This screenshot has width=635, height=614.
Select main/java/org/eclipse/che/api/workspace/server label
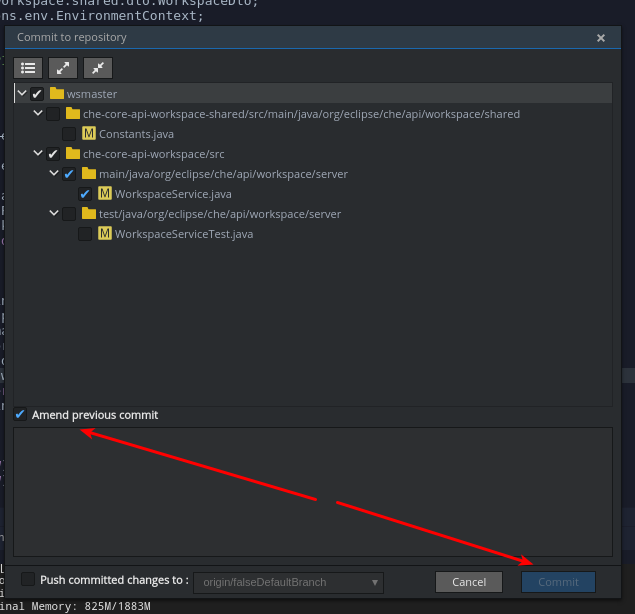(223, 174)
